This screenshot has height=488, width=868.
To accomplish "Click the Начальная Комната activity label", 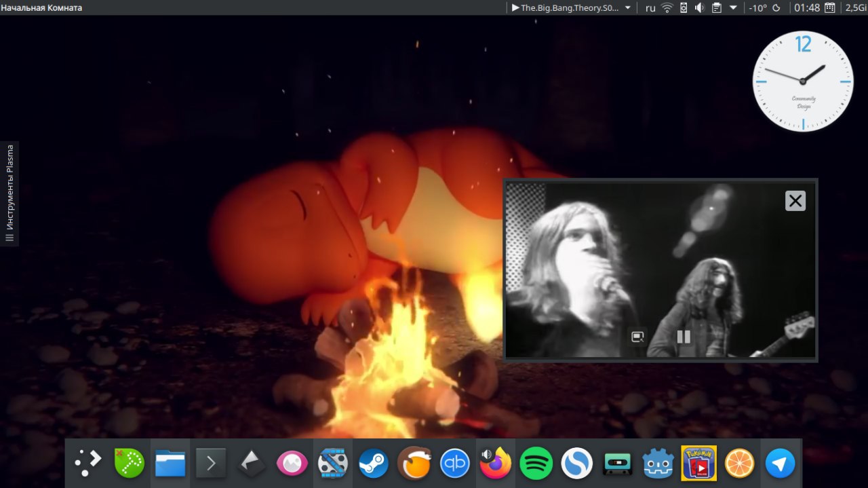I will (x=41, y=7).
